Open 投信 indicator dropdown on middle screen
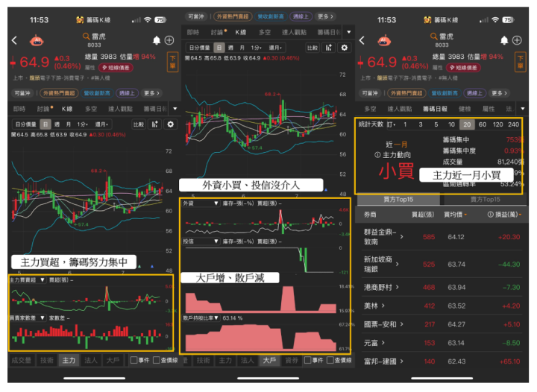This screenshot has width=537, height=392. click(x=201, y=241)
